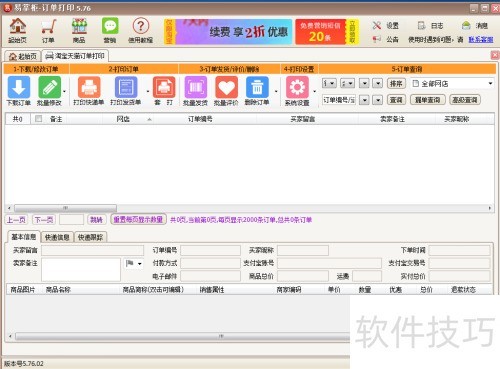The image size is (500, 369).
Task: Select the 快递跟踪 tab
Action: click(90, 237)
